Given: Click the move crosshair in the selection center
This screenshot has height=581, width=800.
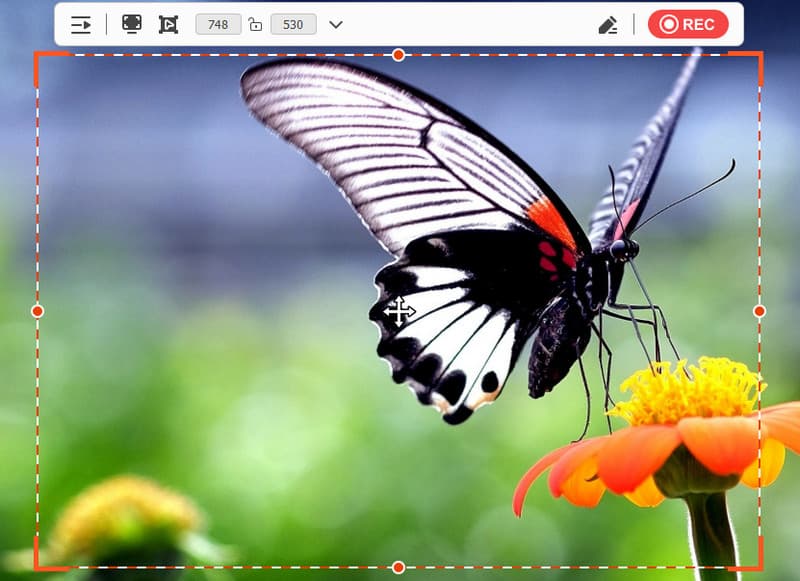Looking at the screenshot, I should click(399, 311).
